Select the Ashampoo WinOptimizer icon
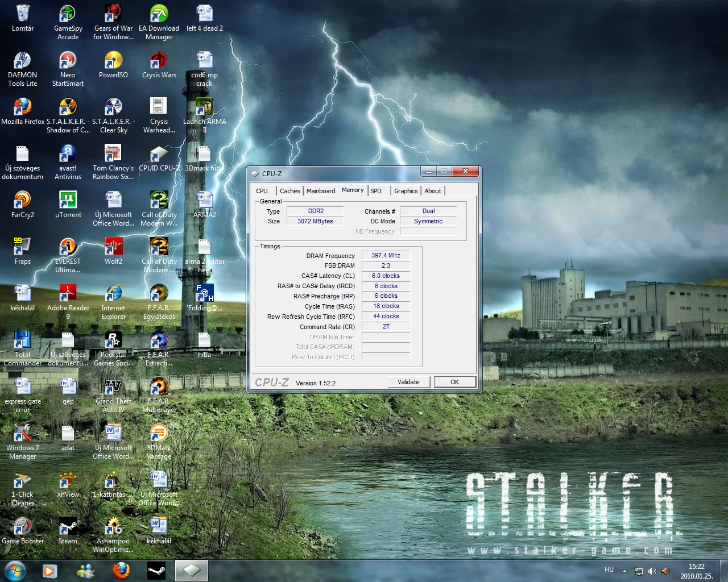This screenshot has width=728, height=582. (113, 535)
